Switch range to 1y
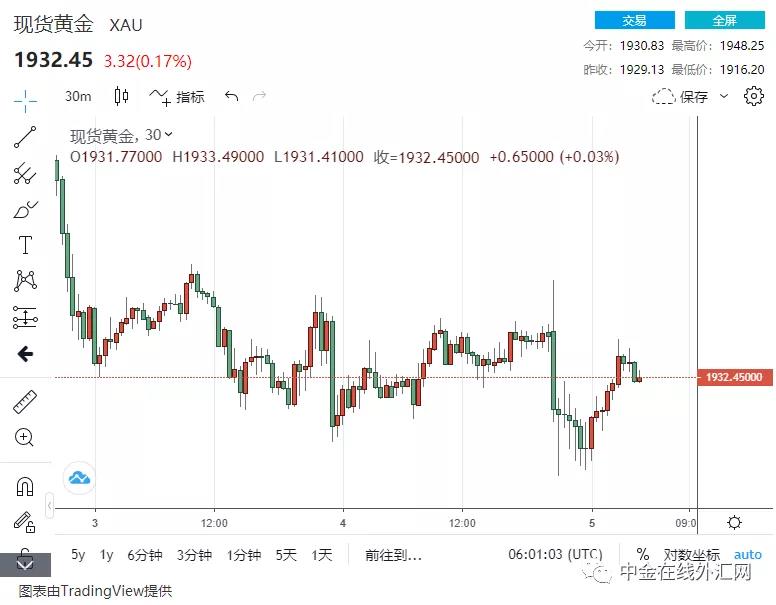 click(x=106, y=555)
